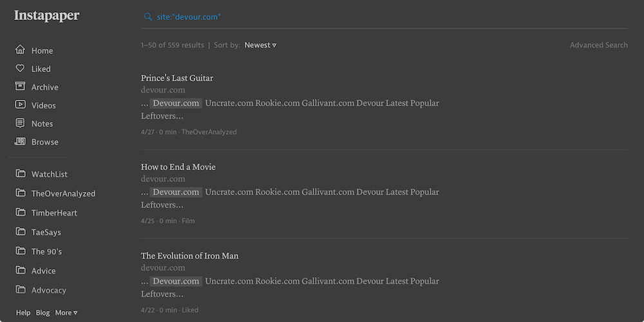This screenshot has width=644, height=322.
Task: Click devour.com under How to End a Movie
Action: click(163, 178)
